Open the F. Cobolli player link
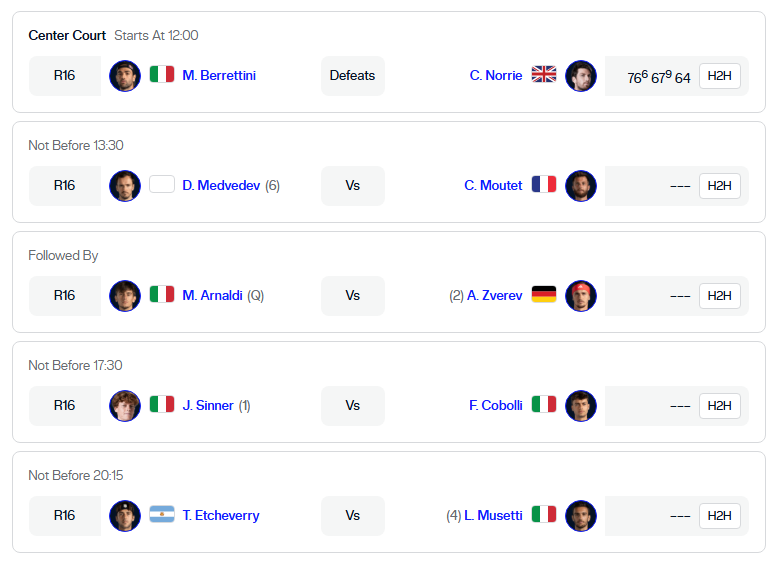This screenshot has height=564, width=778. pos(496,405)
